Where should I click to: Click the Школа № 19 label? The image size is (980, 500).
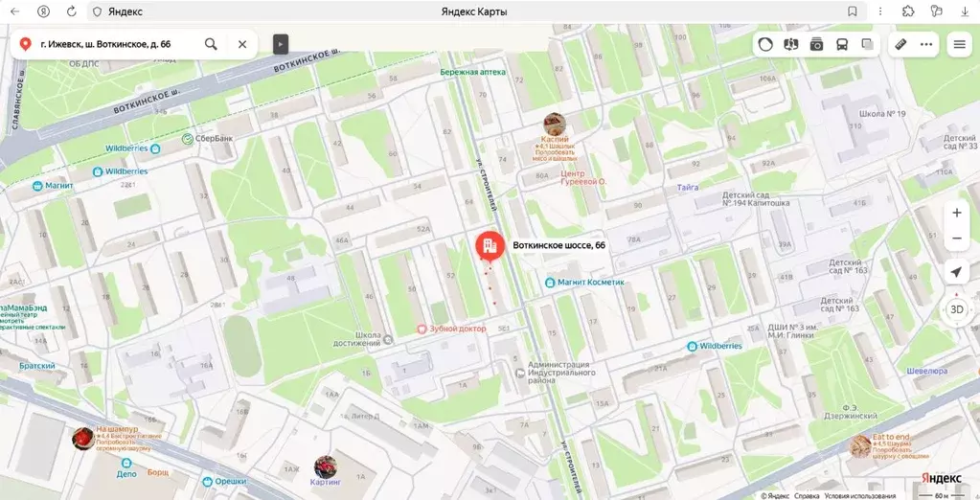point(882,114)
